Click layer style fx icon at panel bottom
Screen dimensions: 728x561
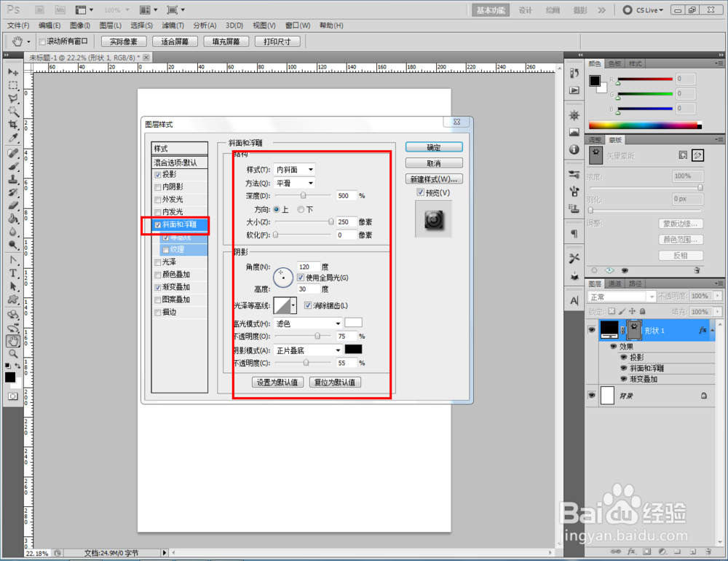click(x=631, y=552)
